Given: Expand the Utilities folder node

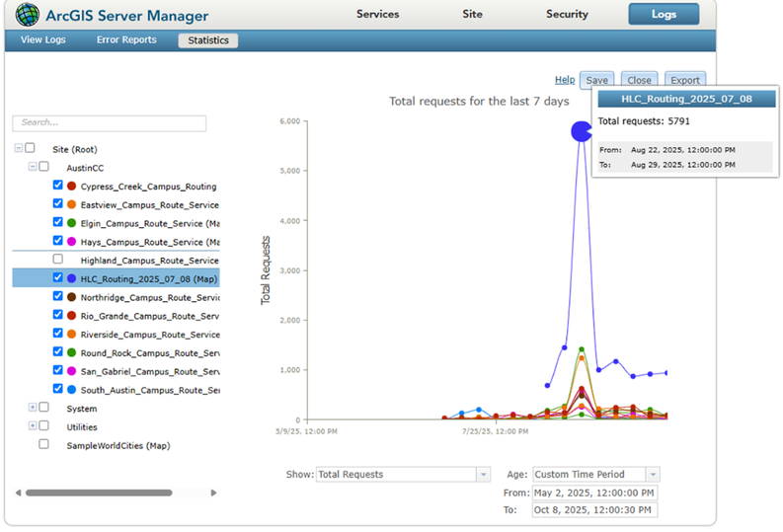Looking at the screenshot, I should pyautogui.click(x=33, y=426).
